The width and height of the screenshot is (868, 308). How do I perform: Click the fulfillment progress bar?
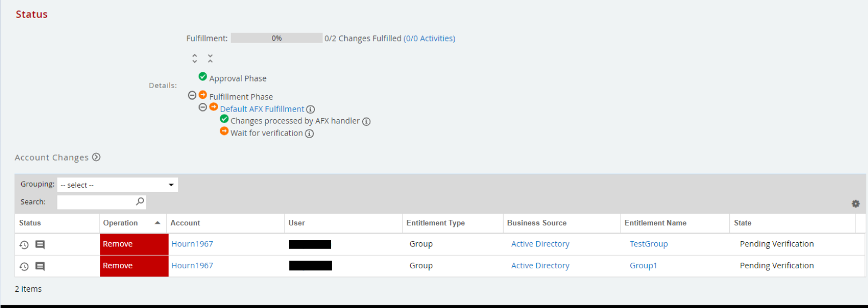[276, 38]
